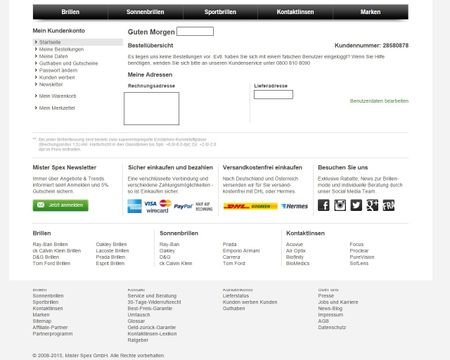Open the Facebook social icon

(323, 205)
